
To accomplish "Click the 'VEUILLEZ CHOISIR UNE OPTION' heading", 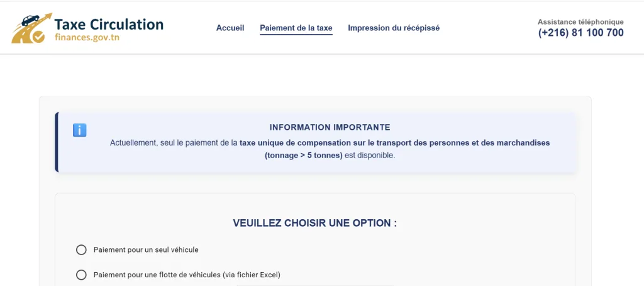I will tap(314, 223).
